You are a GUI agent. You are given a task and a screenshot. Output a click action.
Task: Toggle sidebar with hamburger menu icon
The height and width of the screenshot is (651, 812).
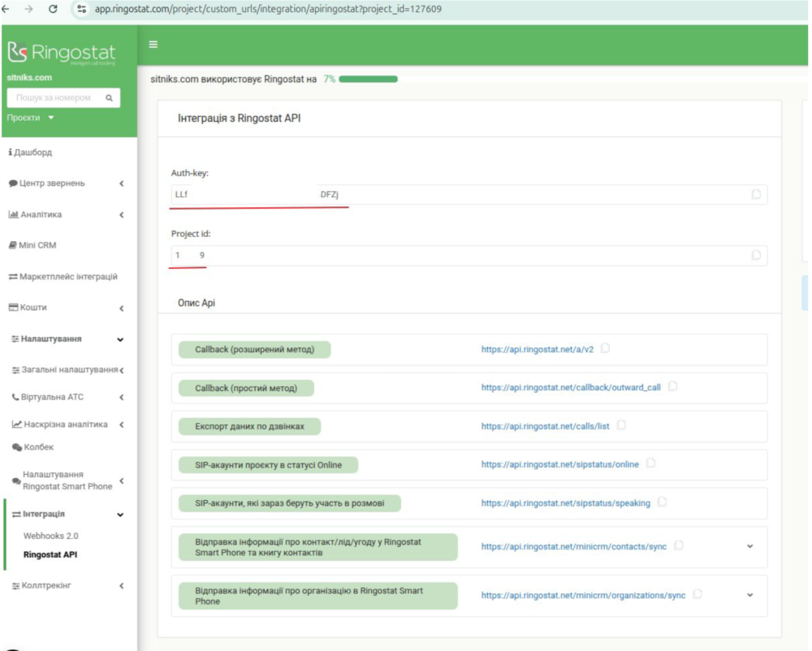(153, 45)
